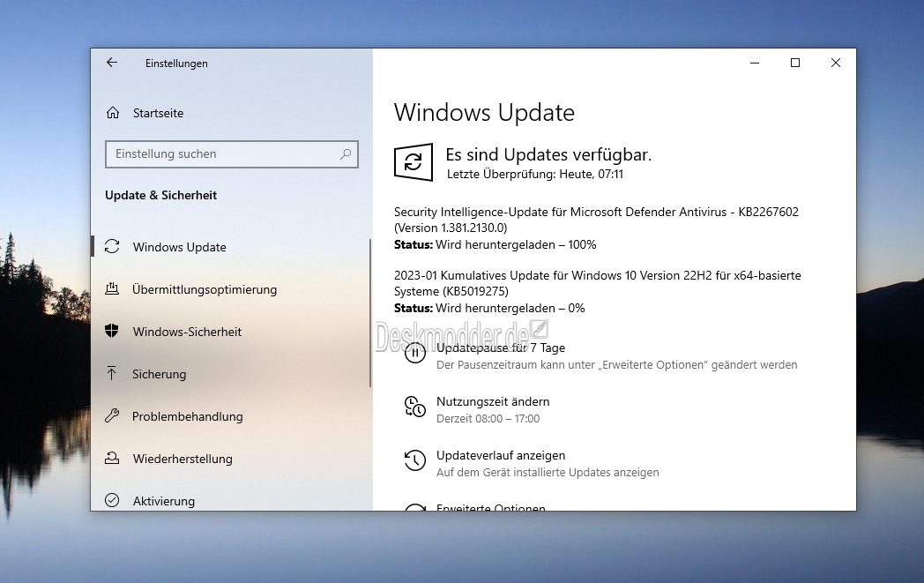The height and width of the screenshot is (583, 924).
Task: Click the Problembehandlung wrench icon
Action: click(112, 415)
